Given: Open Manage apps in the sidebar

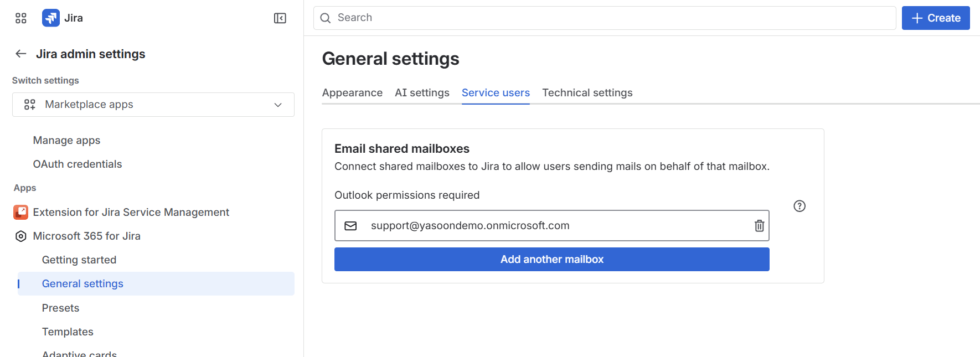Looking at the screenshot, I should (x=66, y=141).
